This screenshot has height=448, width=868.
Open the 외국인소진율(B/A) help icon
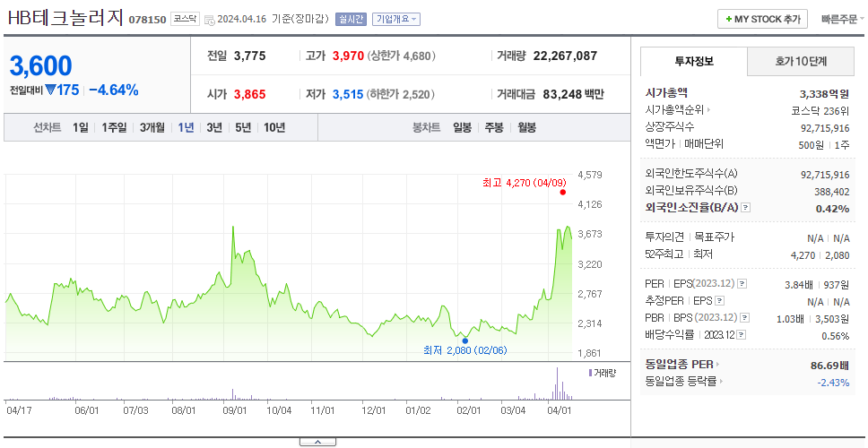(x=746, y=208)
